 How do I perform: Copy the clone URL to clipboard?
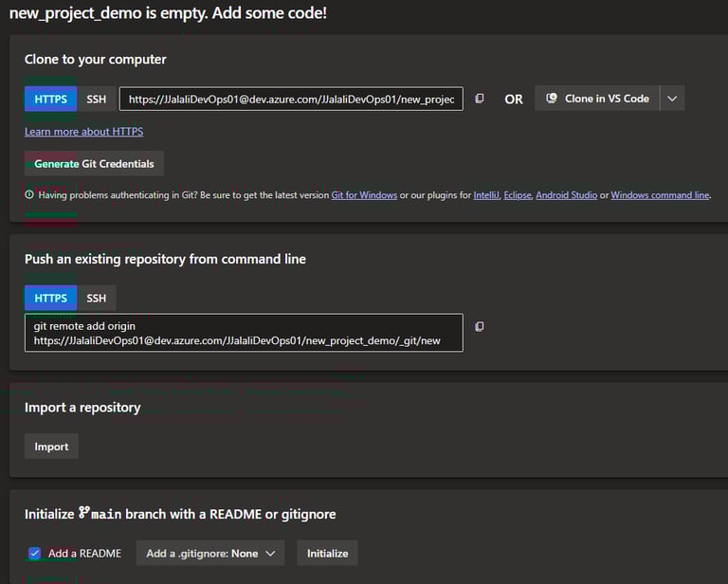[x=479, y=99]
